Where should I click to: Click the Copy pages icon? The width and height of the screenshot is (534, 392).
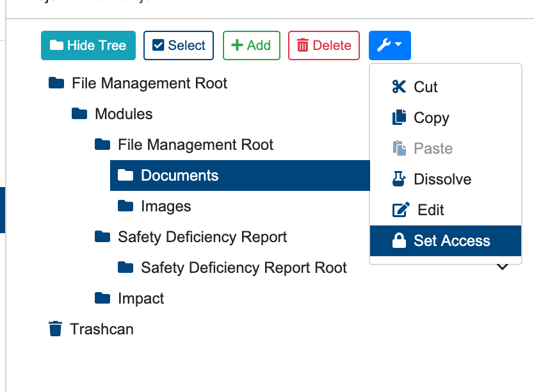[399, 117]
